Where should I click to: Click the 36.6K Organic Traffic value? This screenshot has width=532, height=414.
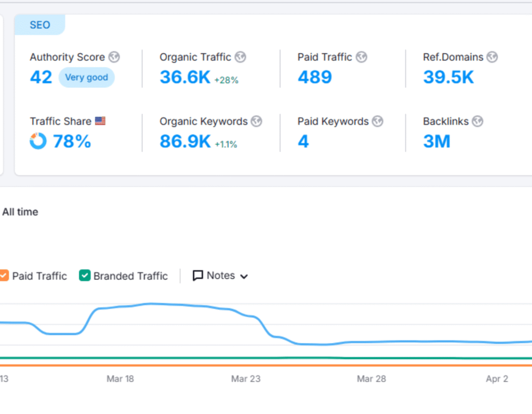click(x=184, y=76)
